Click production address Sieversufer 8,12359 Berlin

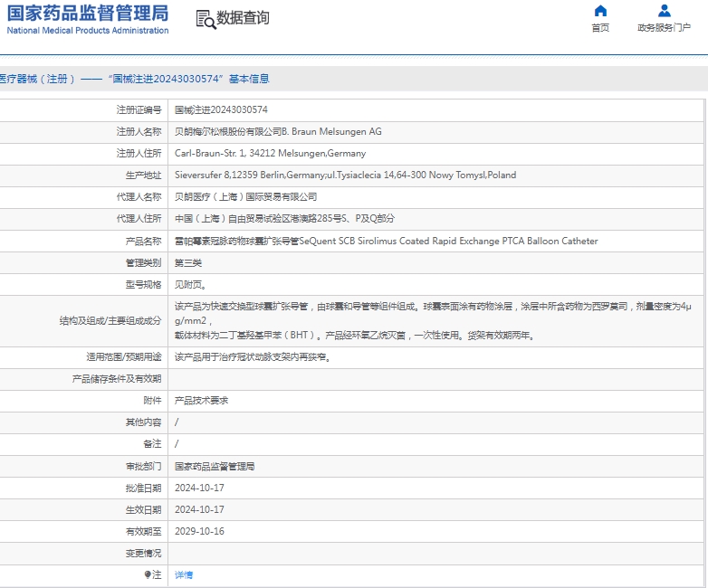point(346,175)
